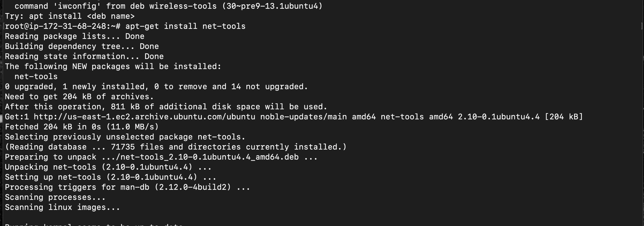This screenshot has width=644, height=226.
Task: Click the 'apt-get install net-tools' command text
Action: pyautogui.click(x=185, y=26)
